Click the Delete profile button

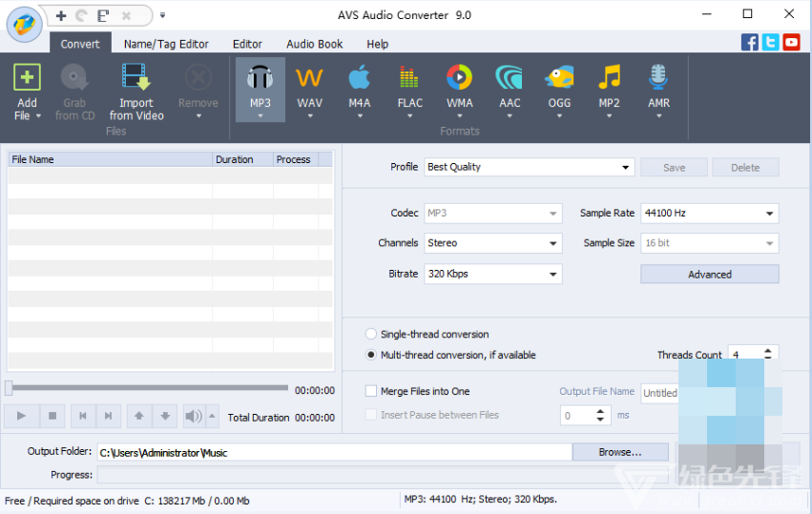pos(745,168)
